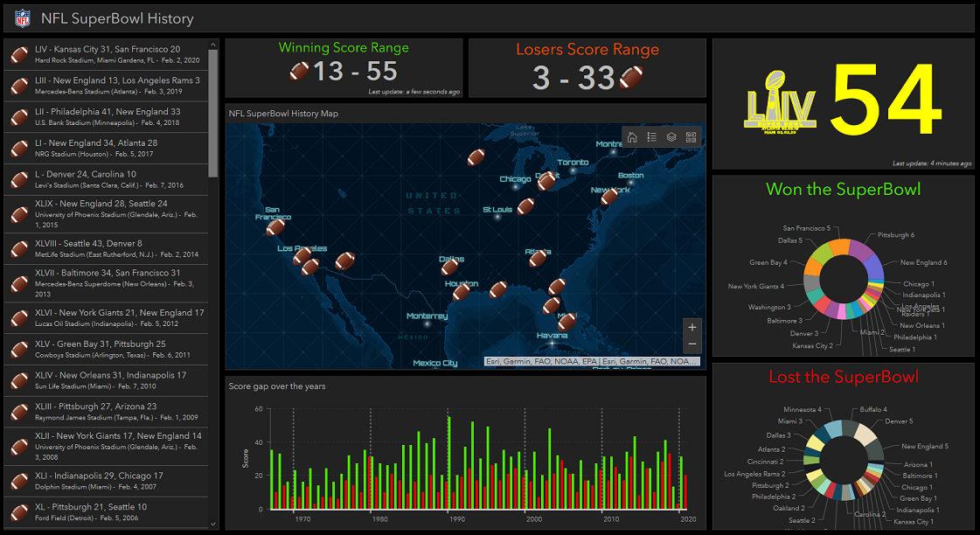Zoom out on the map with the minus button
The height and width of the screenshot is (535, 980).
[x=692, y=342]
